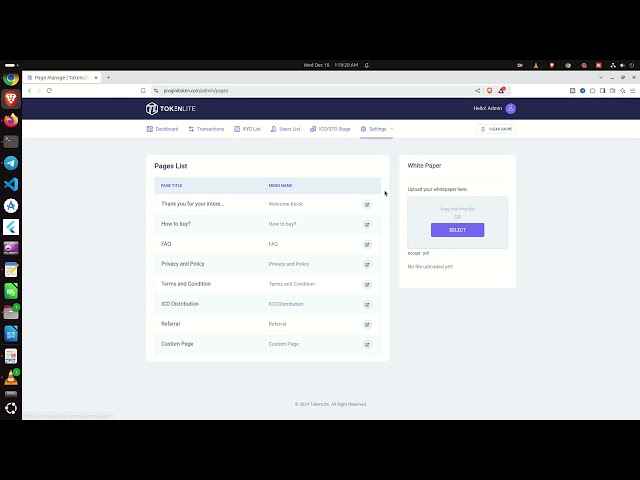Open Visual Studio Code from the dock

[11, 184]
